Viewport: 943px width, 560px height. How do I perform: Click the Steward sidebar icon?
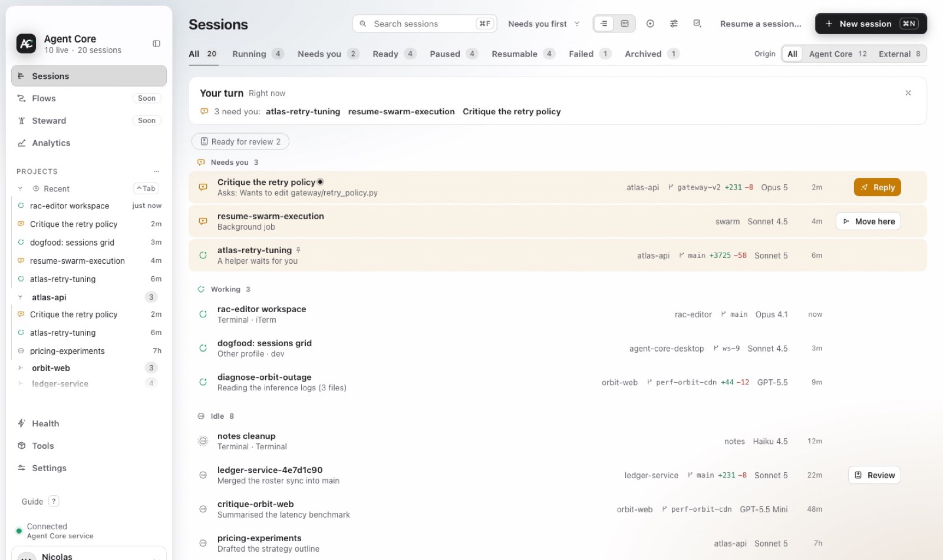pos(22,121)
